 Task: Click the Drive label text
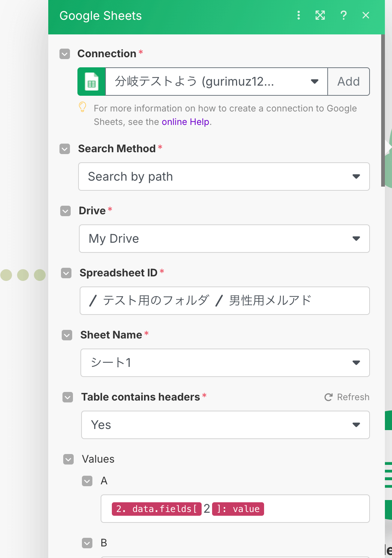click(x=92, y=211)
